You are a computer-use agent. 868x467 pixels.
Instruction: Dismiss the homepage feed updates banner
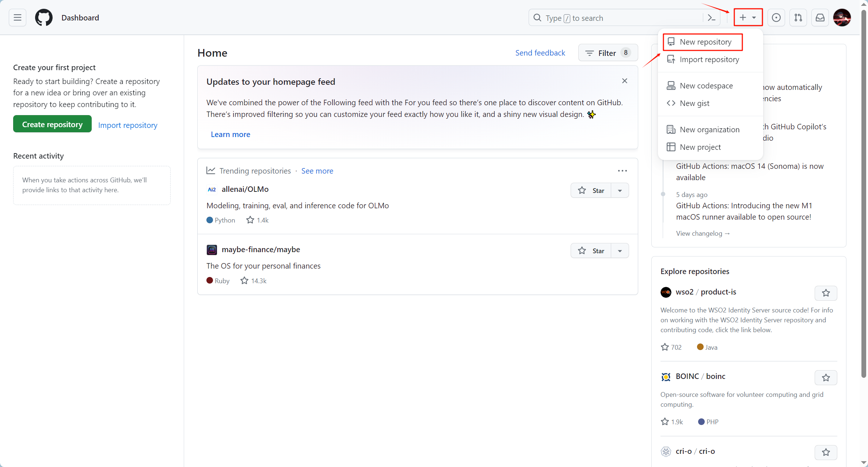coord(625,81)
